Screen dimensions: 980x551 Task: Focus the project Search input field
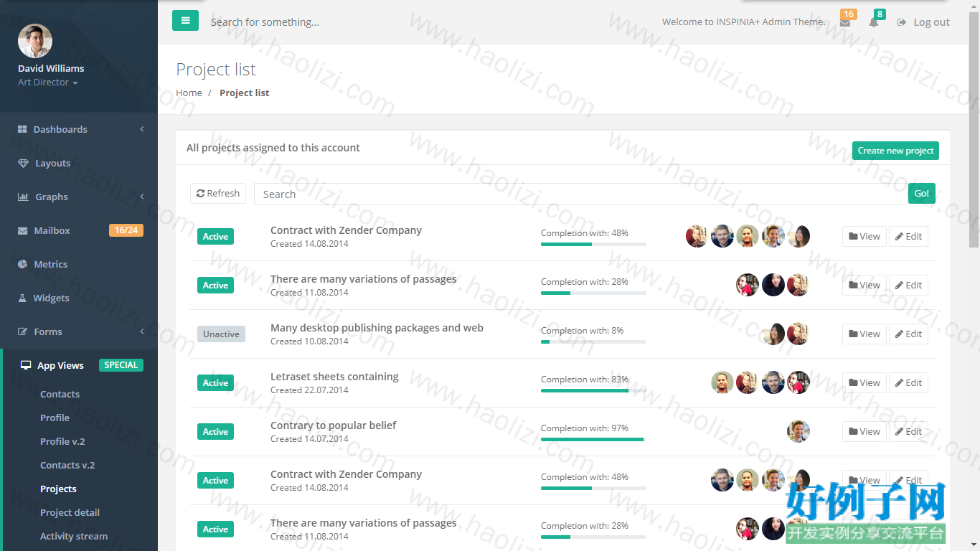point(581,194)
